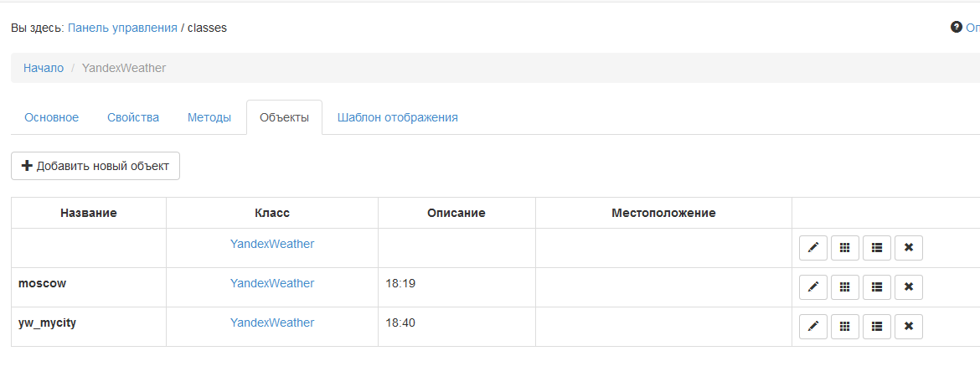The height and width of the screenshot is (382, 980).
Task: Select the Объекты tab
Action: 285,117
